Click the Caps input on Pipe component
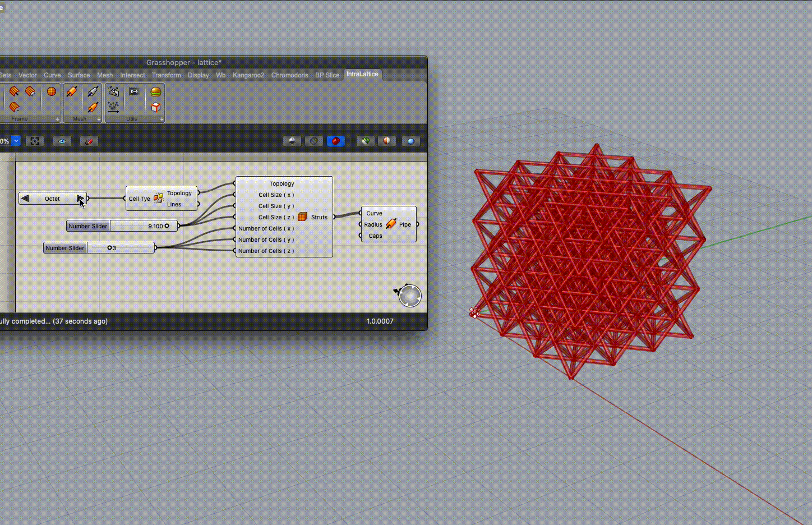Image resolution: width=812 pixels, height=525 pixels. pos(375,236)
